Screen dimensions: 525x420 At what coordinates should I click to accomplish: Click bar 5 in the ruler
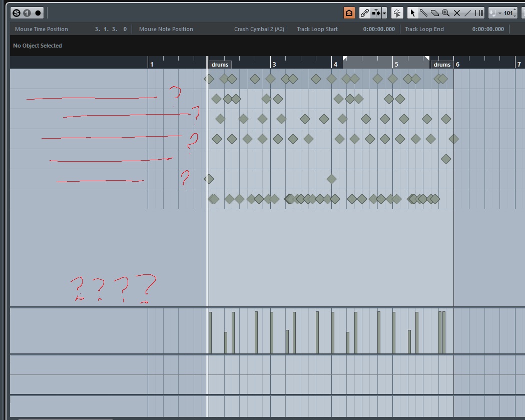point(396,64)
